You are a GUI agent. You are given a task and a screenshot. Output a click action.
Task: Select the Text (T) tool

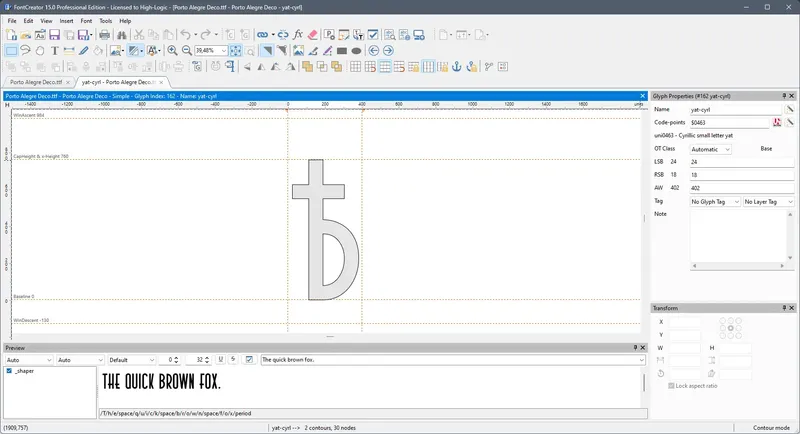pos(55,50)
